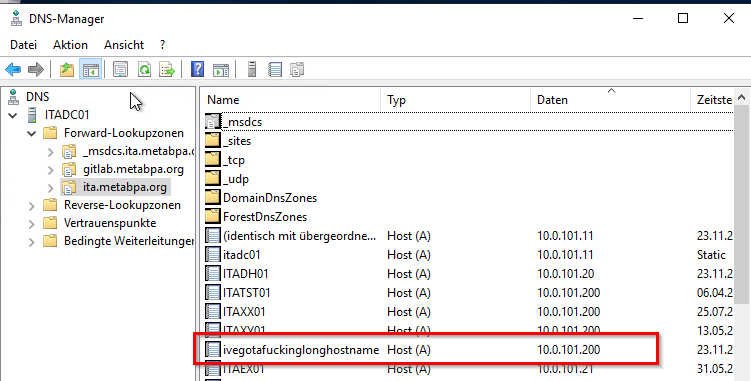This screenshot has width=751, height=381.
Task: Sort by the Name column header
Action: [x=291, y=100]
